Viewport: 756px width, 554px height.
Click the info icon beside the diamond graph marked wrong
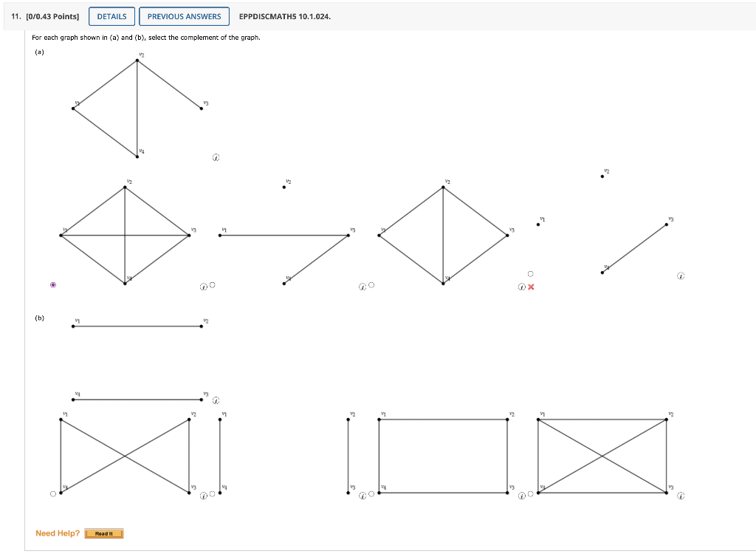click(520, 287)
